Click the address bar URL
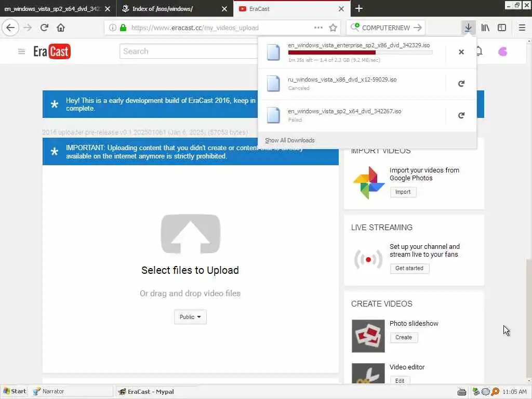 point(195,28)
